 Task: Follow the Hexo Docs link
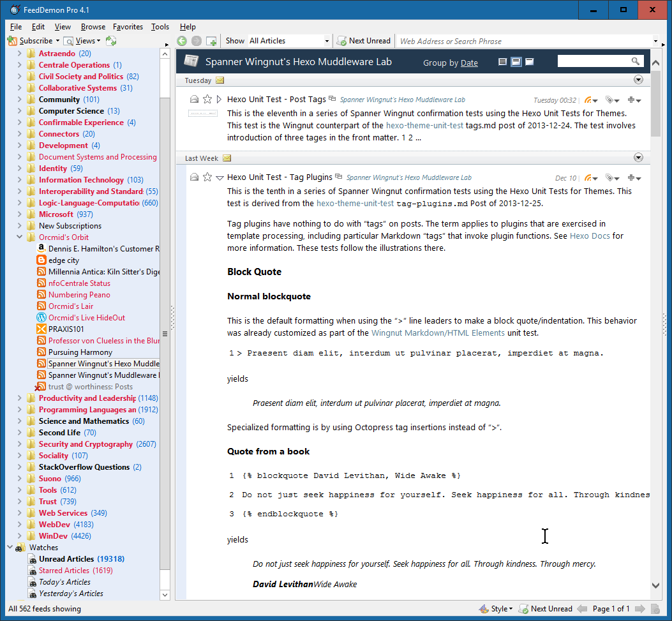coord(590,236)
